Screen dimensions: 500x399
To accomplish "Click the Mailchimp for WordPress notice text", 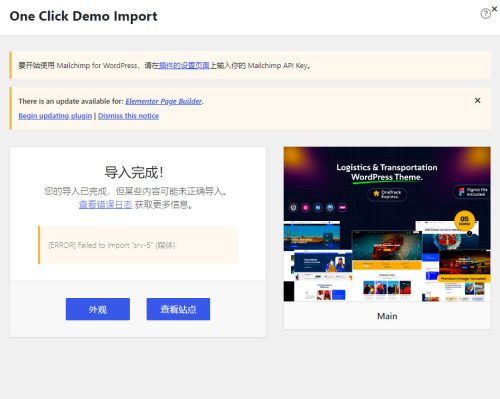I will pyautogui.click(x=165, y=65).
